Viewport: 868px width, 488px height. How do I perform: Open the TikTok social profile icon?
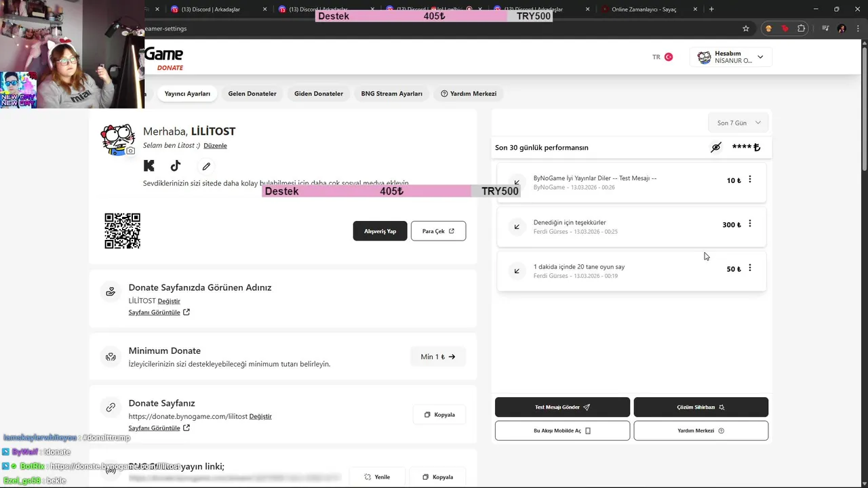176,165
